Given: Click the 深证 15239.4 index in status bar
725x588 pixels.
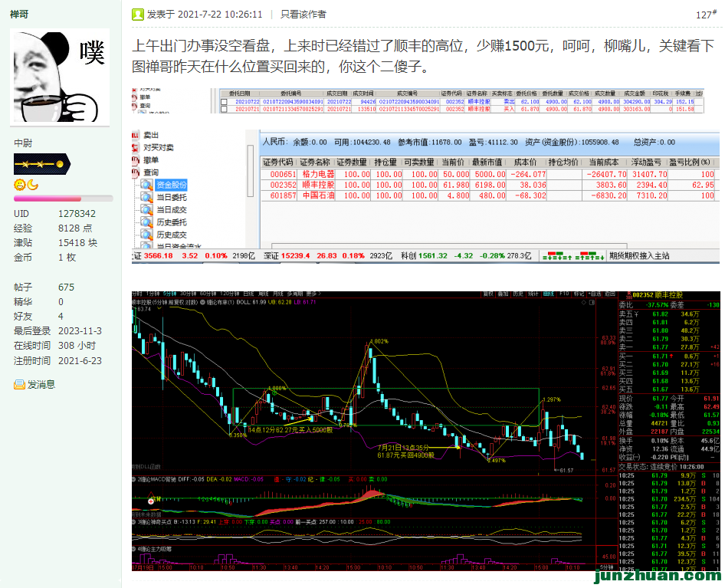Looking at the screenshot, I should 328,256.
